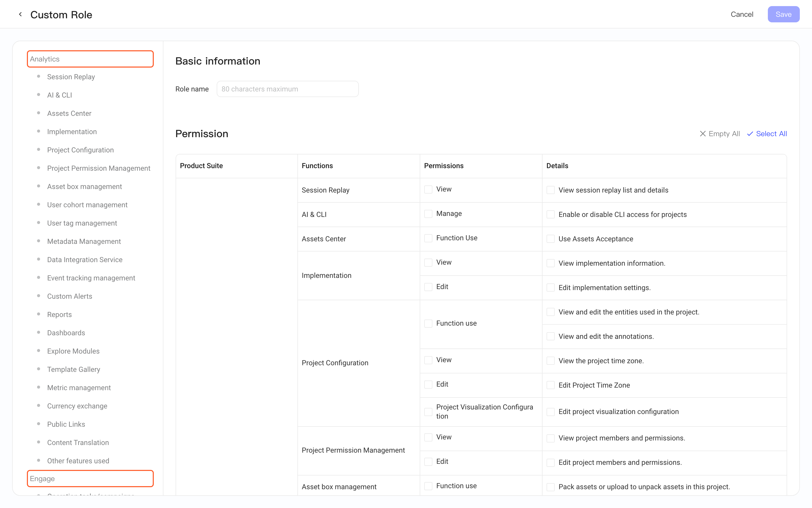Click Select All permissions
This screenshot has width=812, height=508.
tap(767, 134)
